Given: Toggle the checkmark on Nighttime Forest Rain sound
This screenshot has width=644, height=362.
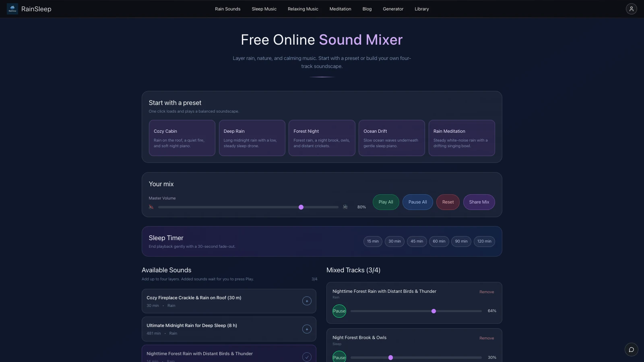Looking at the screenshot, I should (307, 357).
